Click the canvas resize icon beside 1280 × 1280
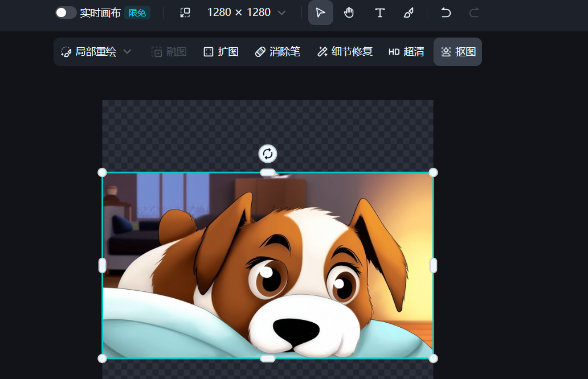 point(185,13)
